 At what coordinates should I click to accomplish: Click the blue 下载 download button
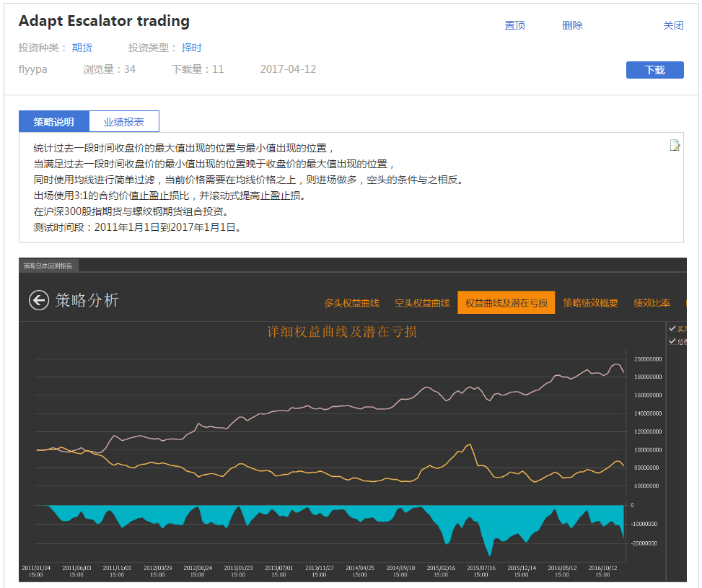[654, 70]
